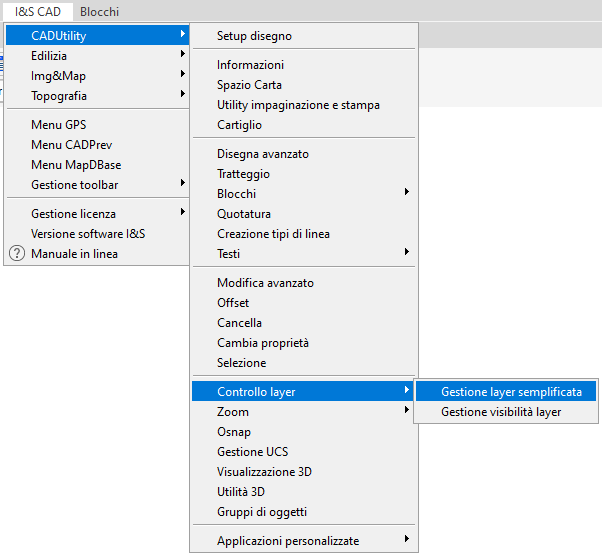
Task: Click the help question mark icon
Action: 17,253
